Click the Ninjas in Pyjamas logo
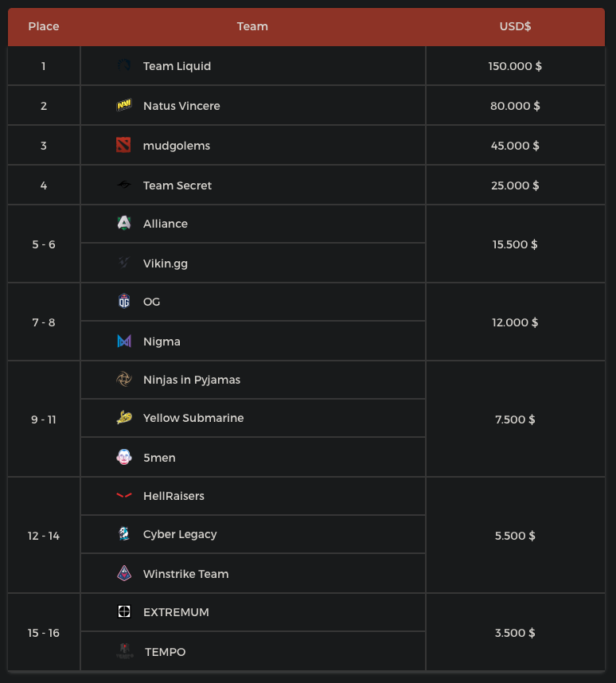Screen dimensions: 616x683 click(x=123, y=380)
